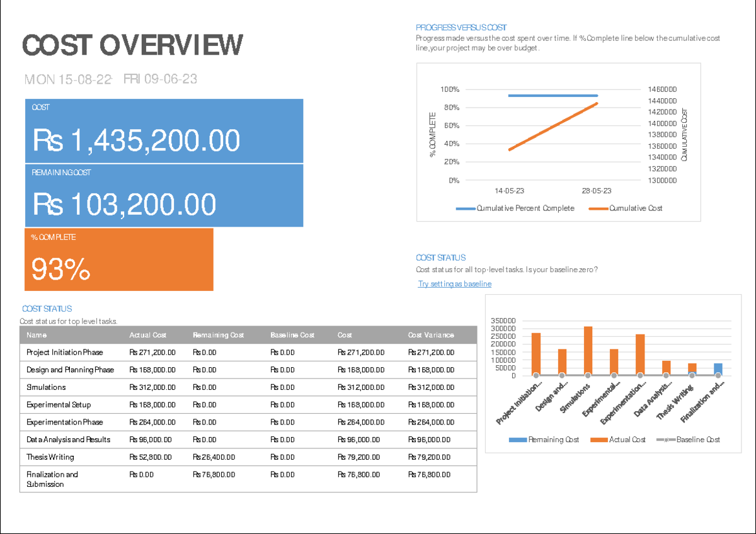The height and width of the screenshot is (534, 756).
Task: Click the Data Analysis and Results row name
Action: 68,440
